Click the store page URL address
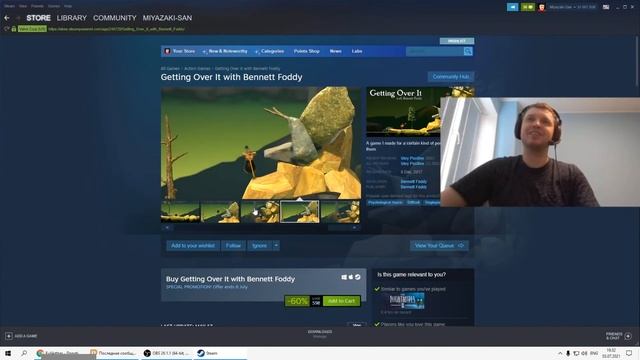The height and width of the screenshot is (360, 640). pyautogui.click(x=116, y=29)
